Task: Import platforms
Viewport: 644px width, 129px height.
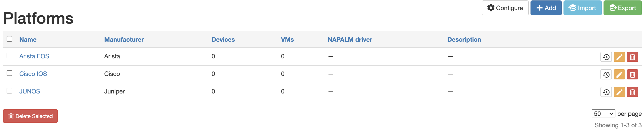Action: [x=583, y=8]
